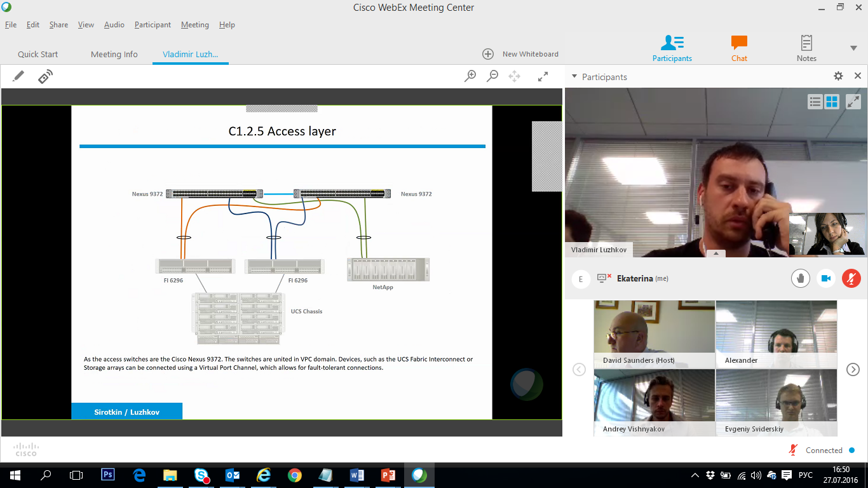Zoom in on the shared content

[470, 76]
